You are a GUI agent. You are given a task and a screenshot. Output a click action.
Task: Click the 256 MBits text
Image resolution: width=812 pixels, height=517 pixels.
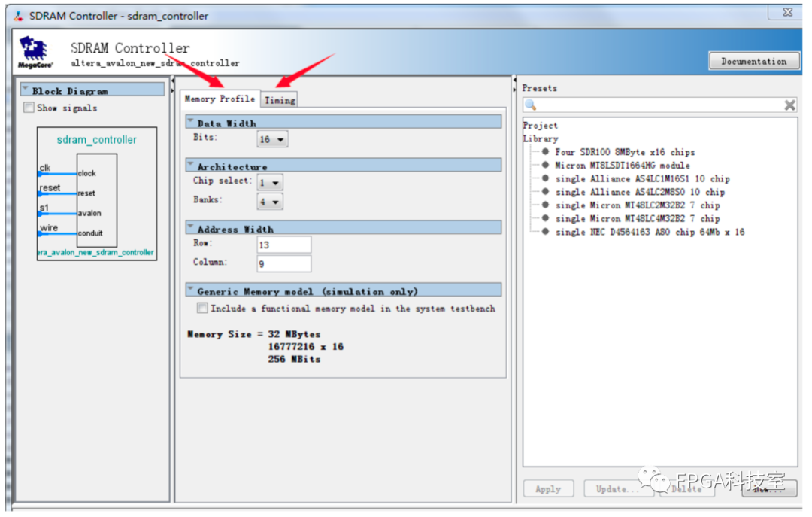[294, 360]
